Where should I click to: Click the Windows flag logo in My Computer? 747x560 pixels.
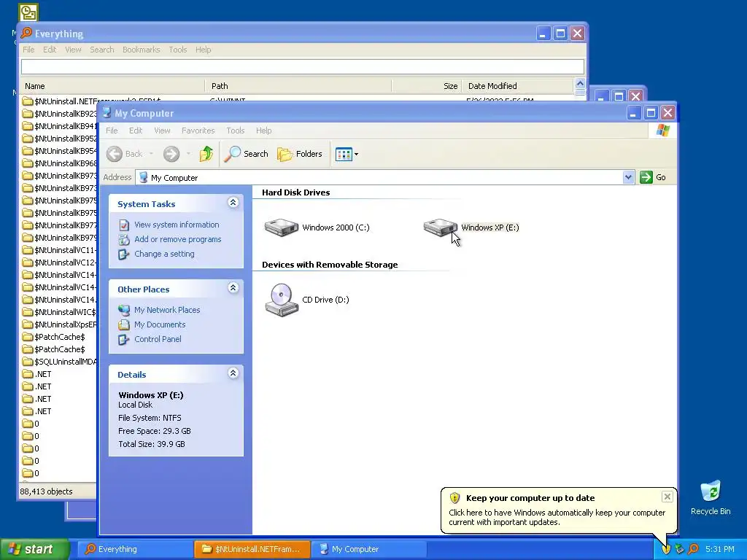point(662,131)
